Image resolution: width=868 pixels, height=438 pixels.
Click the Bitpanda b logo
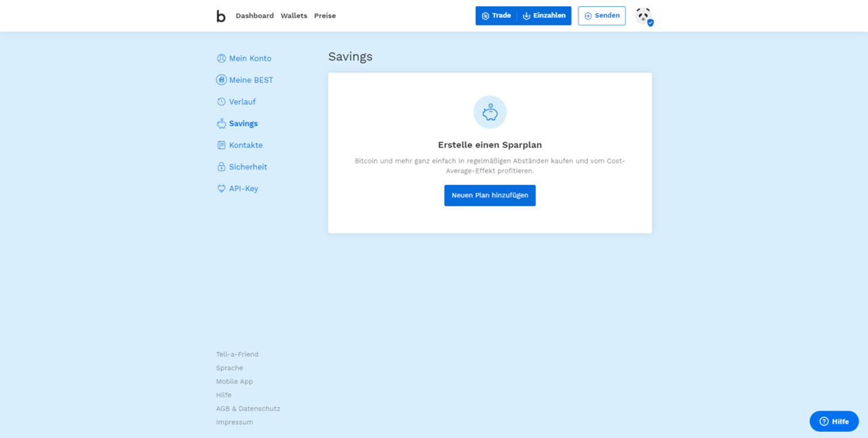pos(221,16)
